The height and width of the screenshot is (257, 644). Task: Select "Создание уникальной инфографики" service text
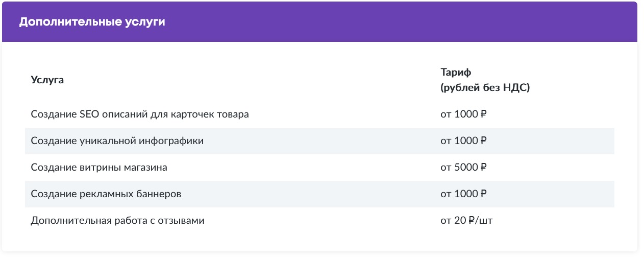click(x=117, y=141)
